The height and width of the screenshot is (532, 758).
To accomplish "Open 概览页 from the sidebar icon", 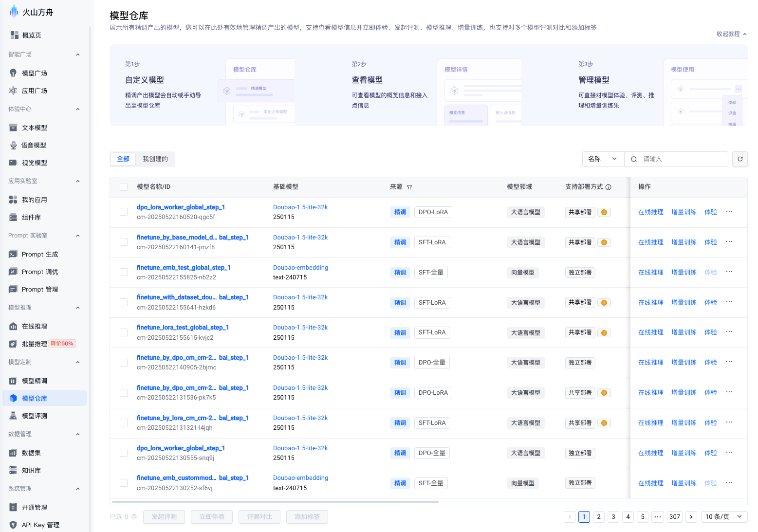I will (14, 35).
